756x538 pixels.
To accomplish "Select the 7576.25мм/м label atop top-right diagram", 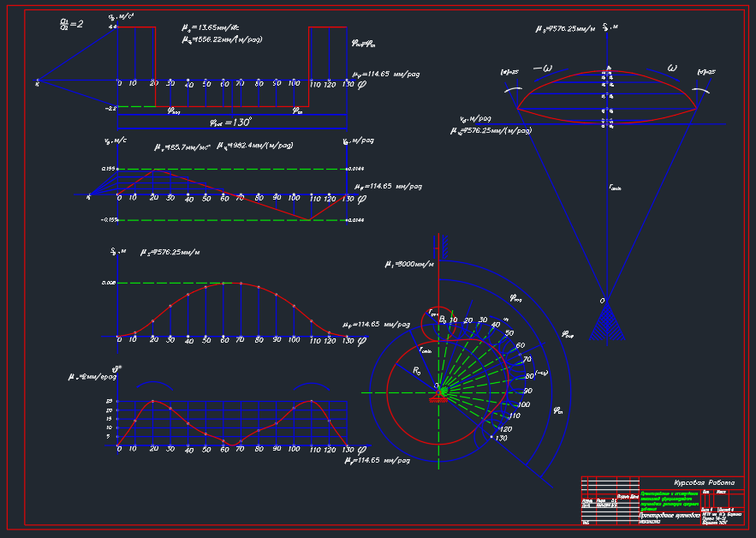I will coord(565,29).
